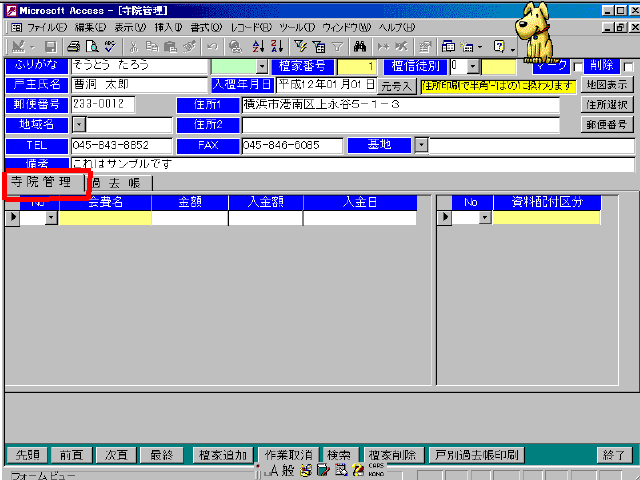The image size is (640, 480).
Task: Open the 地域名 dropdown arrow
Action: pos(79,124)
